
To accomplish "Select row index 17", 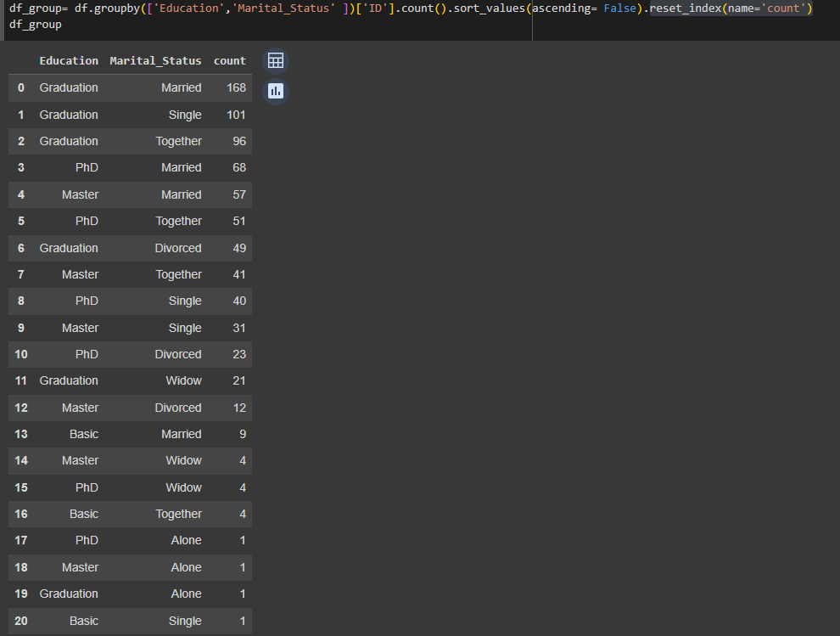I will point(21,540).
